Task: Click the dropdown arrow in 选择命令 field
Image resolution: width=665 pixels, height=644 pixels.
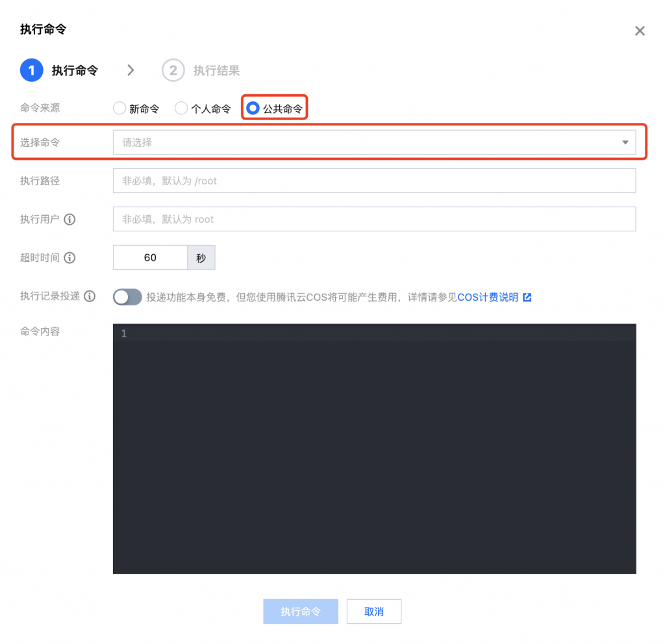Action: pyautogui.click(x=625, y=142)
